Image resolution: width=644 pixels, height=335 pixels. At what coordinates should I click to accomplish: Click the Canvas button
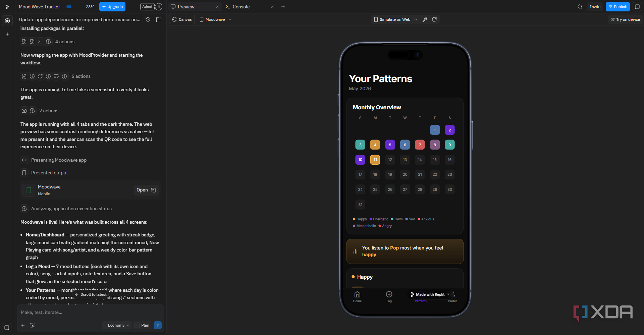(182, 19)
